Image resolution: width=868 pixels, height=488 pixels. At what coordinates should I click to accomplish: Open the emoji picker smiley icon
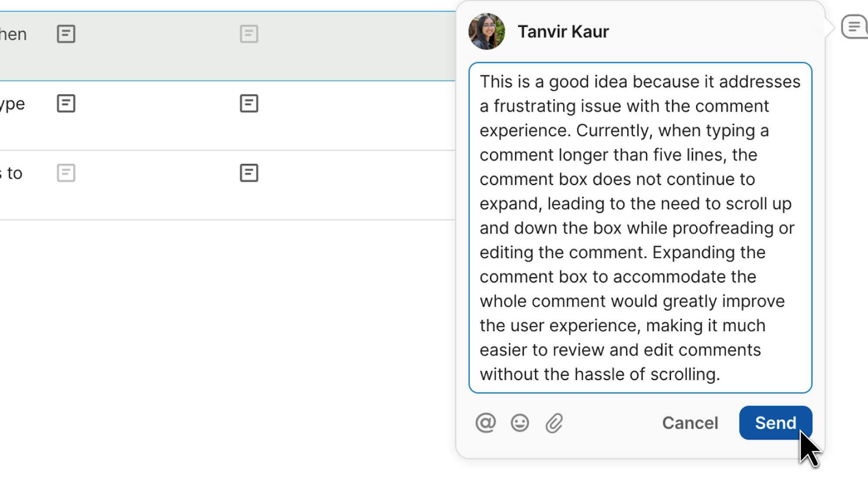click(x=519, y=423)
